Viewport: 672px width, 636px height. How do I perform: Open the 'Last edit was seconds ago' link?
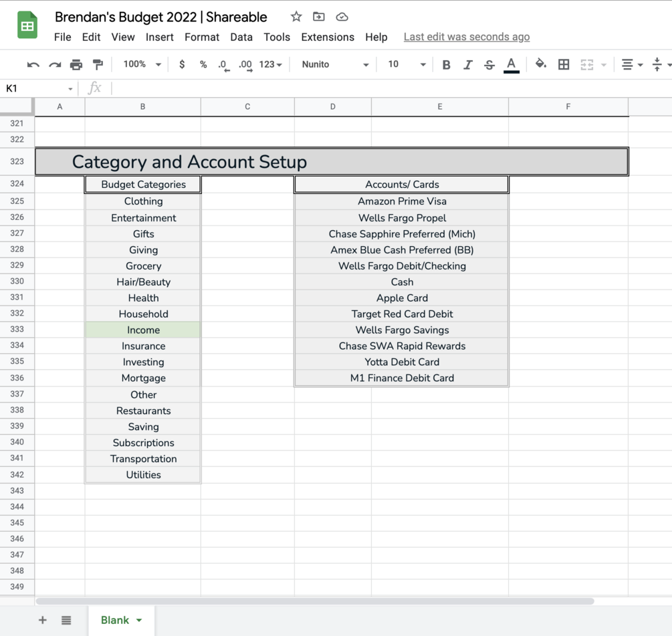(467, 37)
